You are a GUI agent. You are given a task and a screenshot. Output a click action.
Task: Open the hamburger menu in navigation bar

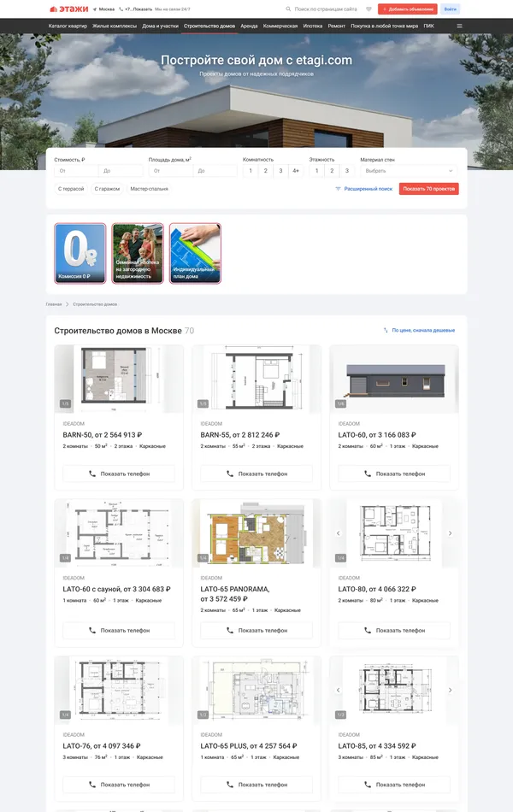tap(459, 26)
